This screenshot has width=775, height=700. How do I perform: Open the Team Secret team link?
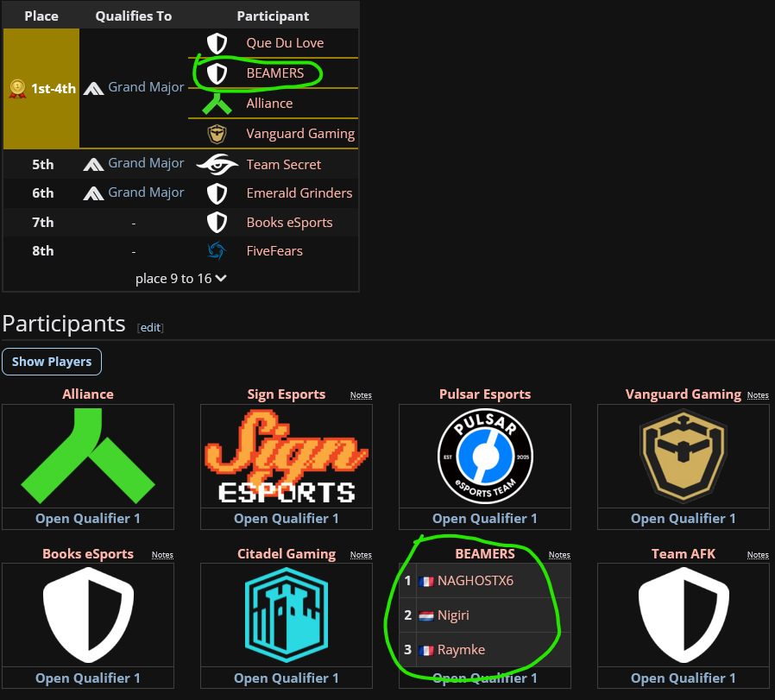284,165
